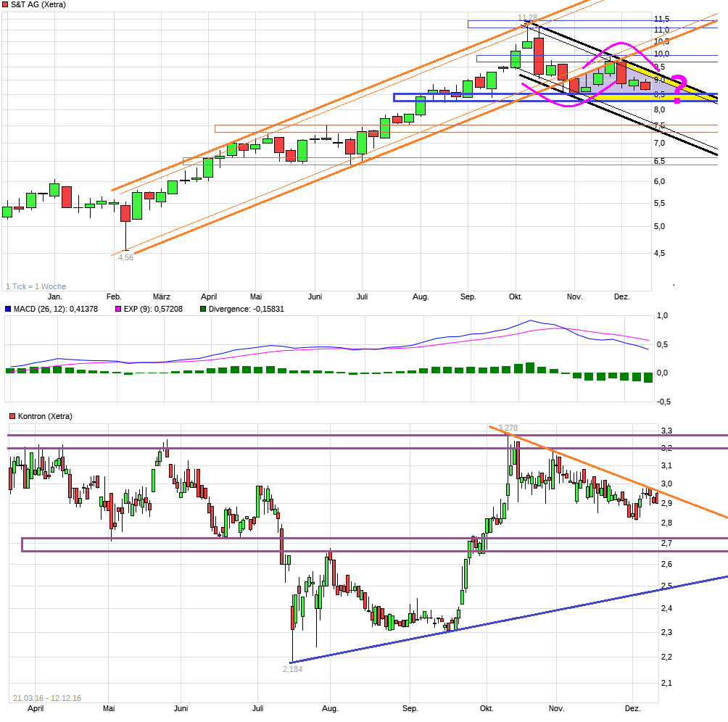Click 'April' on the Kontron time axis
The height and width of the screenshot is (722, 728).
36,708
